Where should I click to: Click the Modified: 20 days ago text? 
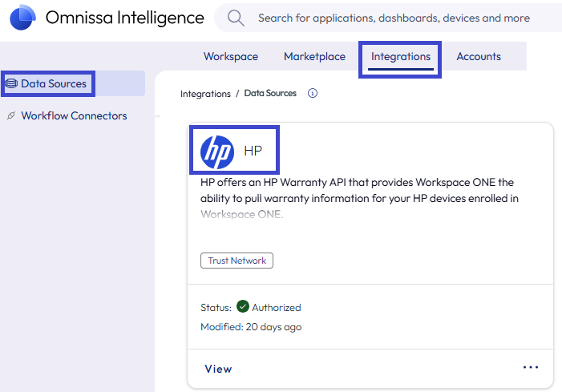click(251, 327)
